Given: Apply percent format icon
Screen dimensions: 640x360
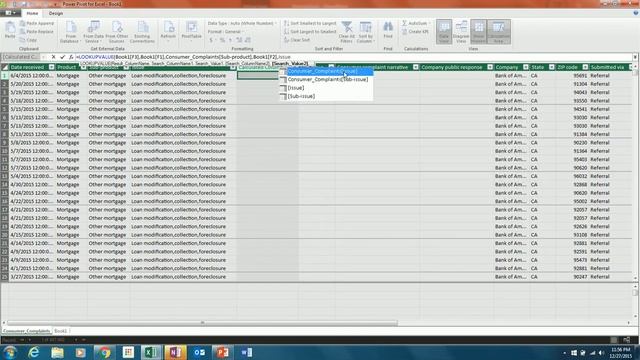Looking at the screenshot, I should pyautogui.click(x=222, y=40).
